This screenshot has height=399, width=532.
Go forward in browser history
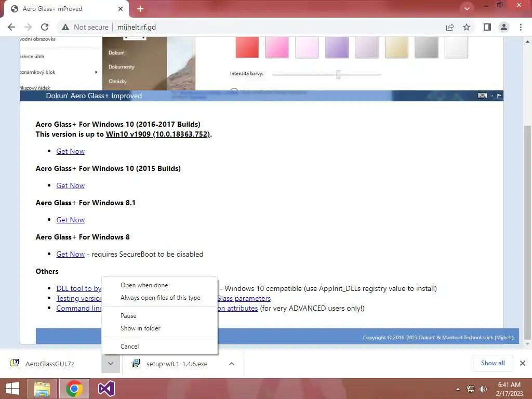pyautogui.click(x=28, y=27)
